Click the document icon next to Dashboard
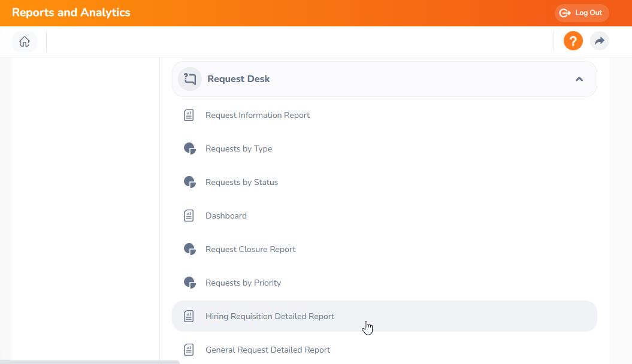This screenshot has height=364, width=632. pos(189,216)
